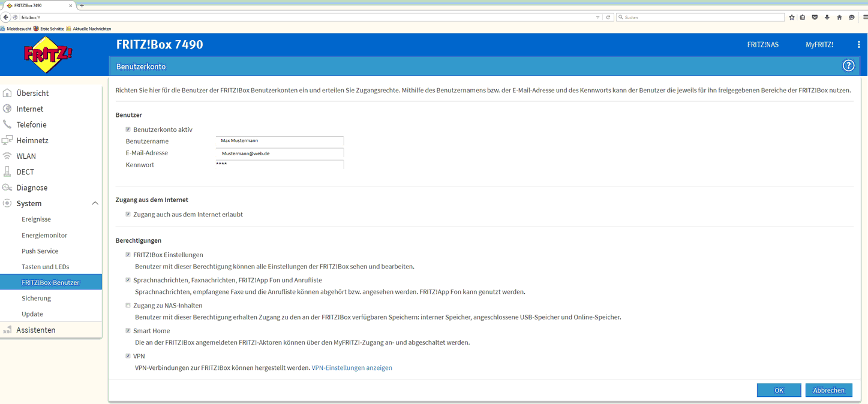Open the three-dot menu beside MyFRITZ!
868x404 pixels.
pyautogui.click(x=858, y=44)
